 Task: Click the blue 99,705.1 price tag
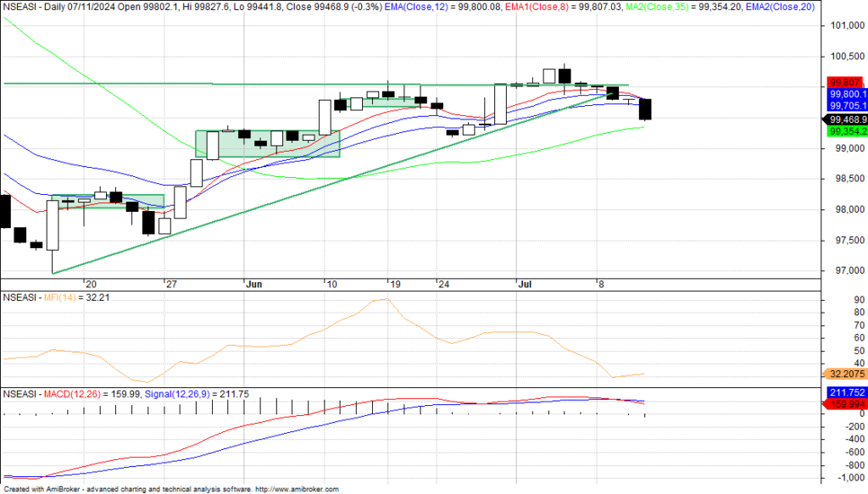click(847, 106)
